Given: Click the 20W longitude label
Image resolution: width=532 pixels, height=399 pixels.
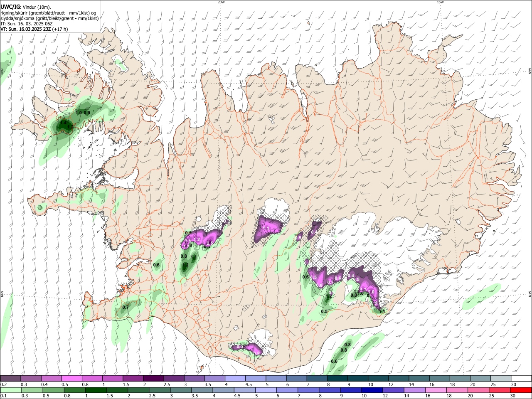Looking at the screenshot, I should pos(221,2).
